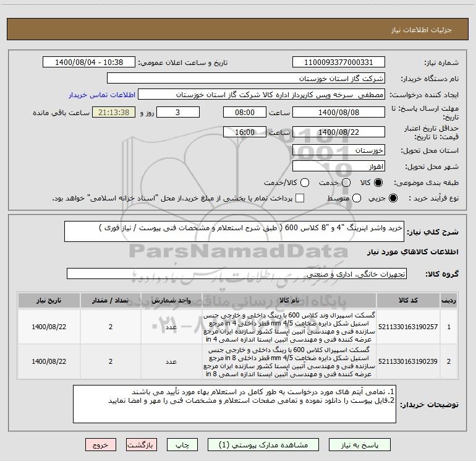Toggle the Islamic treasury payment checkbox

point(300,198)
